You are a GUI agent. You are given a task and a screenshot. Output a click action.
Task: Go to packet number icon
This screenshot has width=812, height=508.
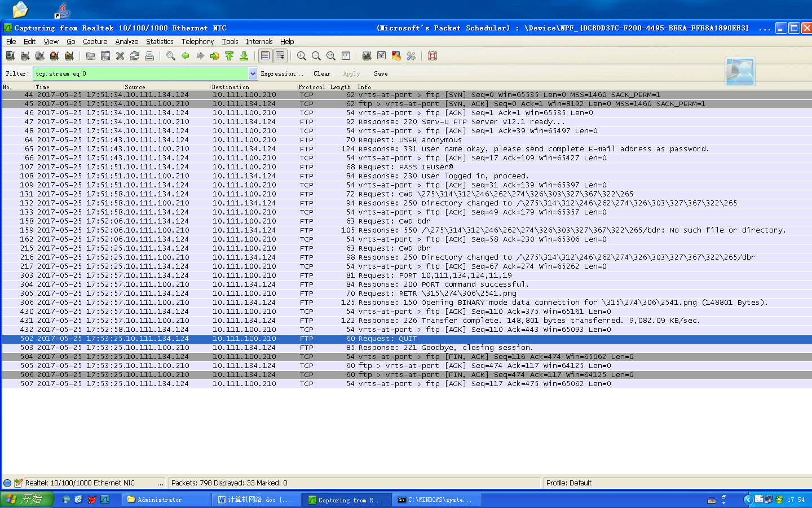pyautogui.click(x=214, y=56)
